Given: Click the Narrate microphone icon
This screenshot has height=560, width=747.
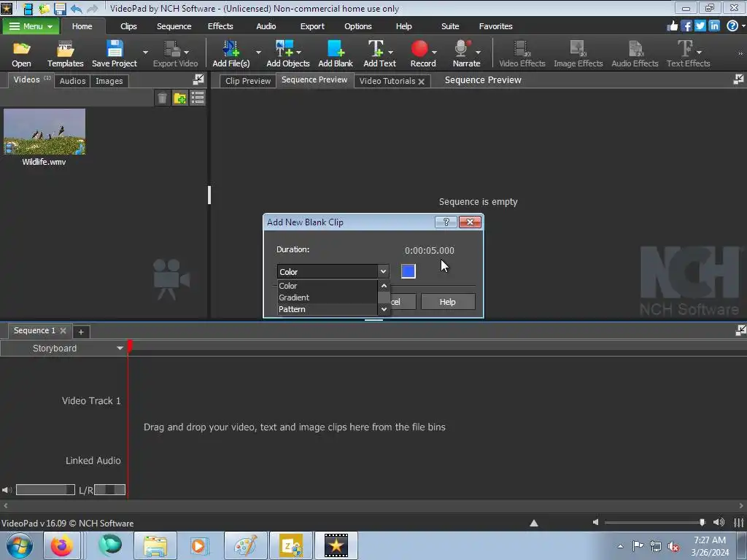Looking at the screenshot, I should tap(466, 53).
